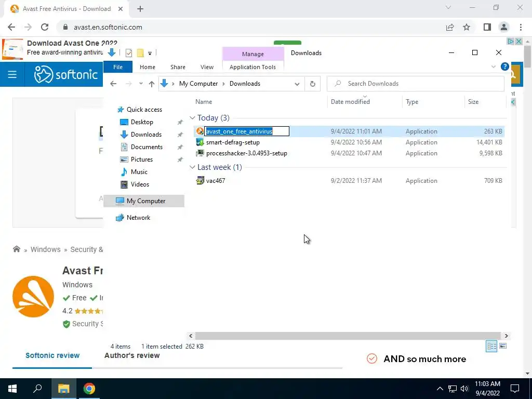
Task: Select the smart-defrag-setup file
Action: pyautogui.click(x=233, y=142)
